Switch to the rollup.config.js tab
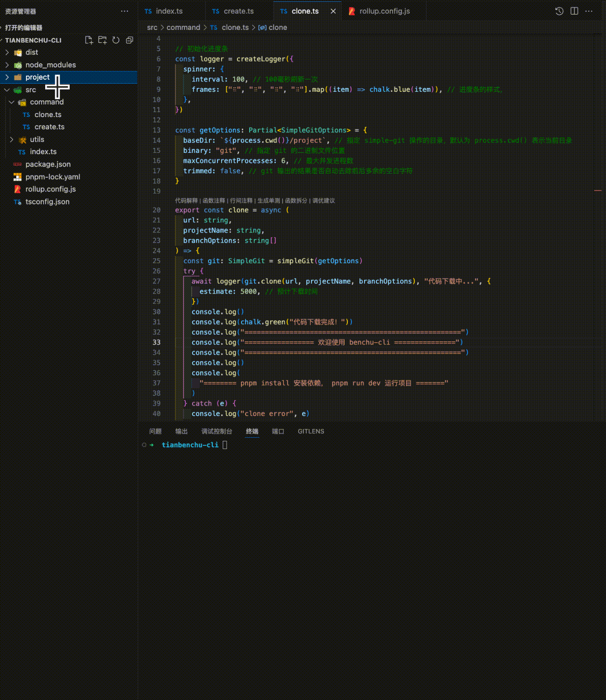This screenshot has height=700, width=606. 384,11
